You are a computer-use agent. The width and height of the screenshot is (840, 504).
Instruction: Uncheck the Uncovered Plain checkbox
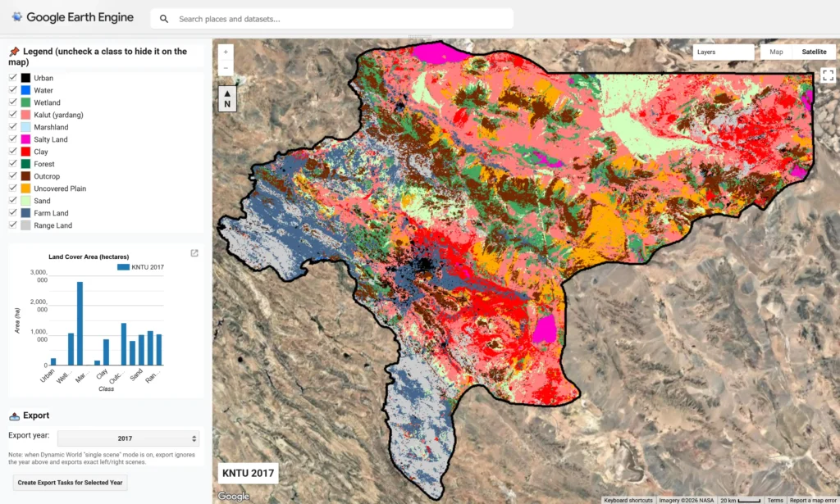(13, 188)
